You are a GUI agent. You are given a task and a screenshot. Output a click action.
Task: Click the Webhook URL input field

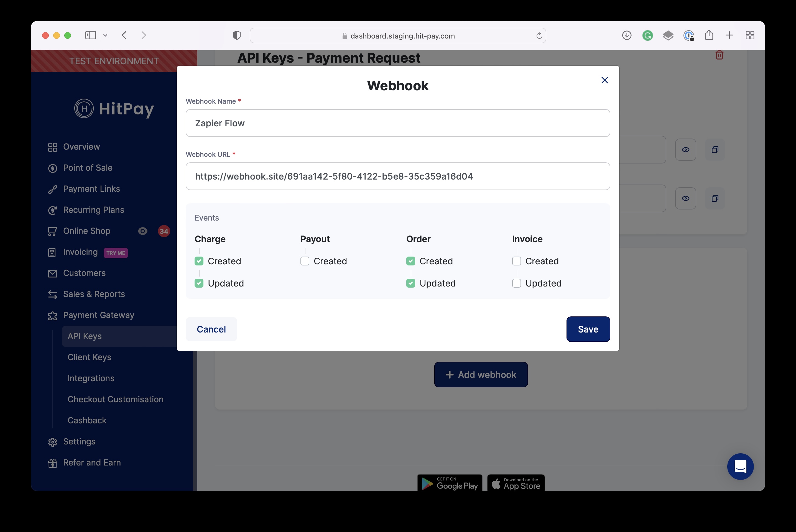click(398, 177)
